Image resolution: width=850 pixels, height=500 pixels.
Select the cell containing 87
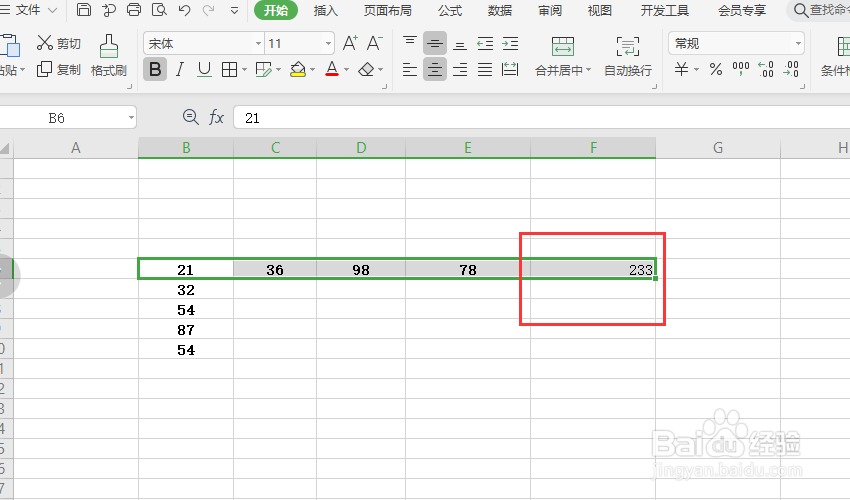(x=186, y=330)
